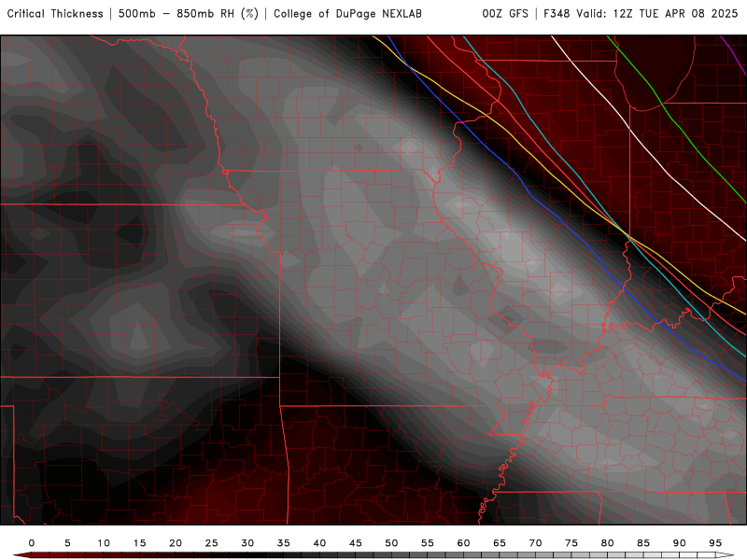Click the dark blue thickness contour line
Viewport: 747px width, 560px height.
pyautogui.click(x=531, y=195)
